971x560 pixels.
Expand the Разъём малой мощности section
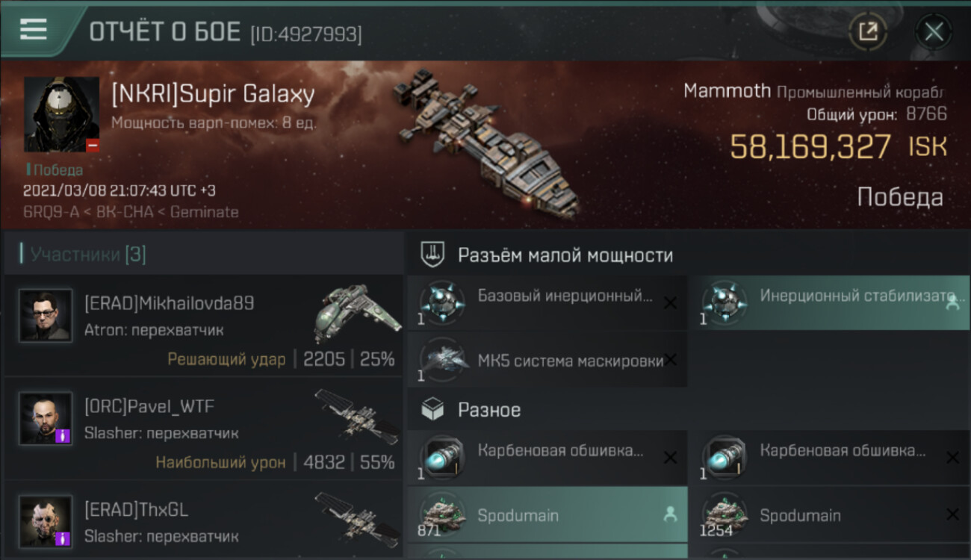click(687, 255)
